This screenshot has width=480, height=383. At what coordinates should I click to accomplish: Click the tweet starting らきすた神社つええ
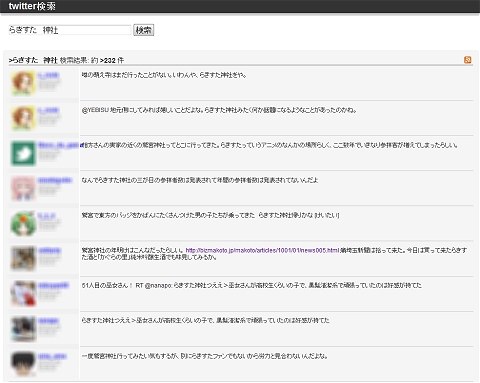205,320
